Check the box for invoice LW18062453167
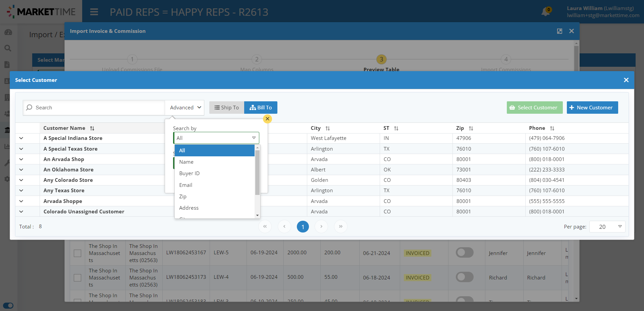This screenshot has width=644, height=311. point(77,253)
